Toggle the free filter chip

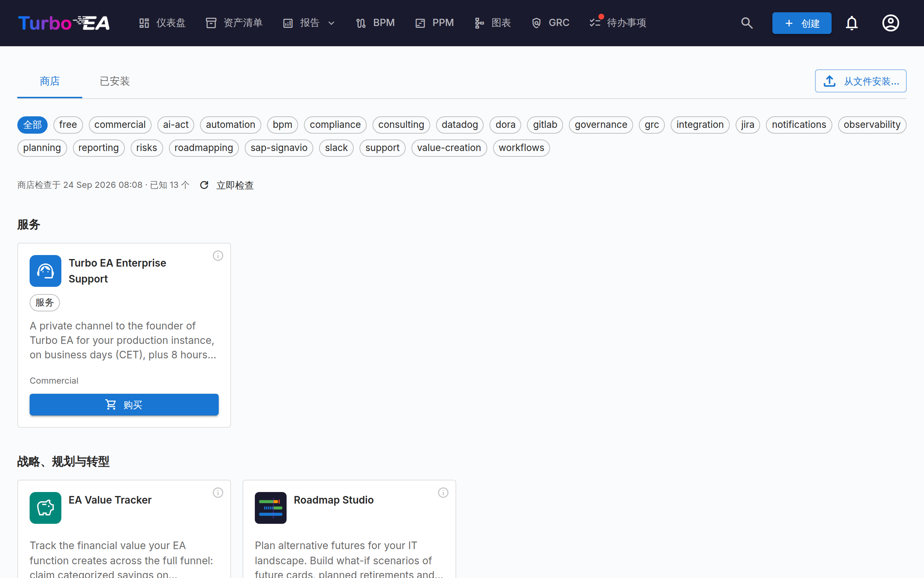point(68,125)
